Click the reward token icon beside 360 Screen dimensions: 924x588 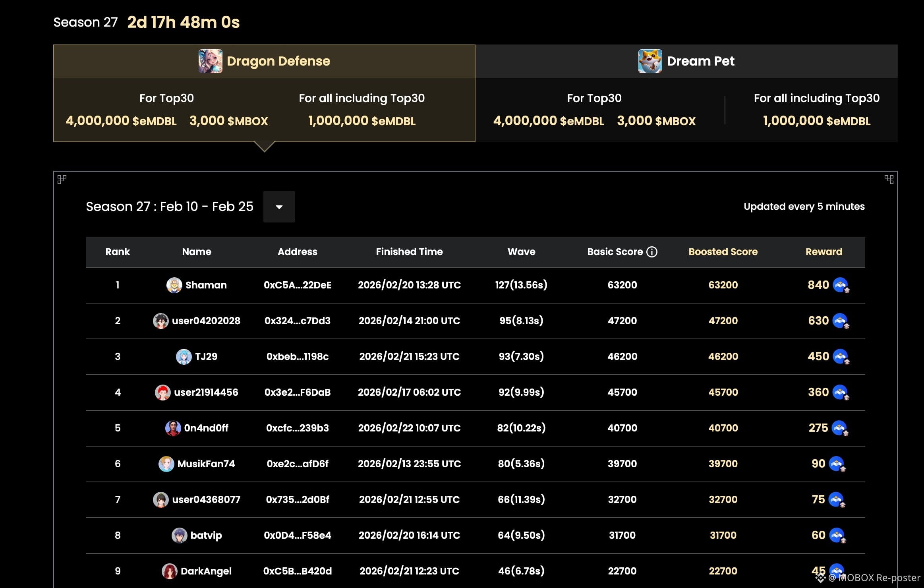pyautogui.click(x=841, y=393)
